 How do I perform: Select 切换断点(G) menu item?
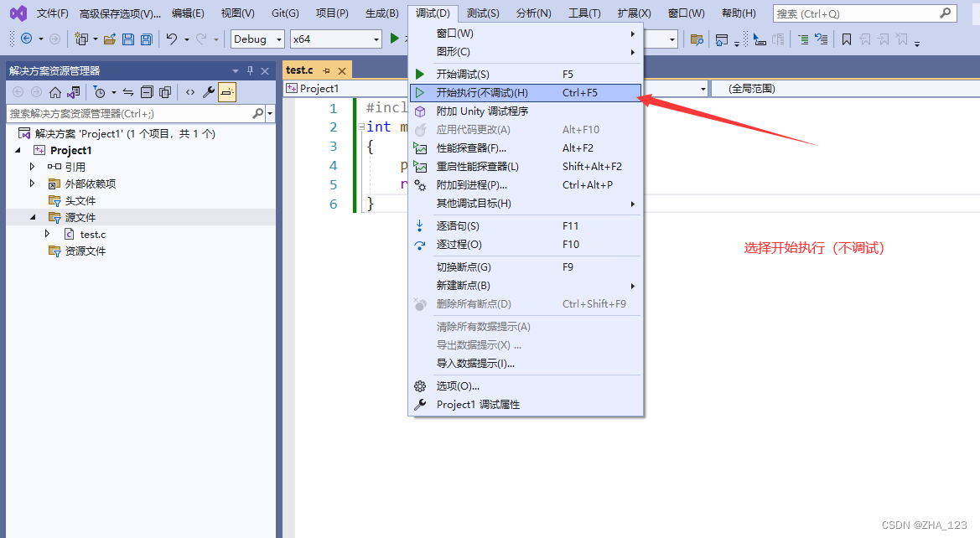[x=526, y=266]
